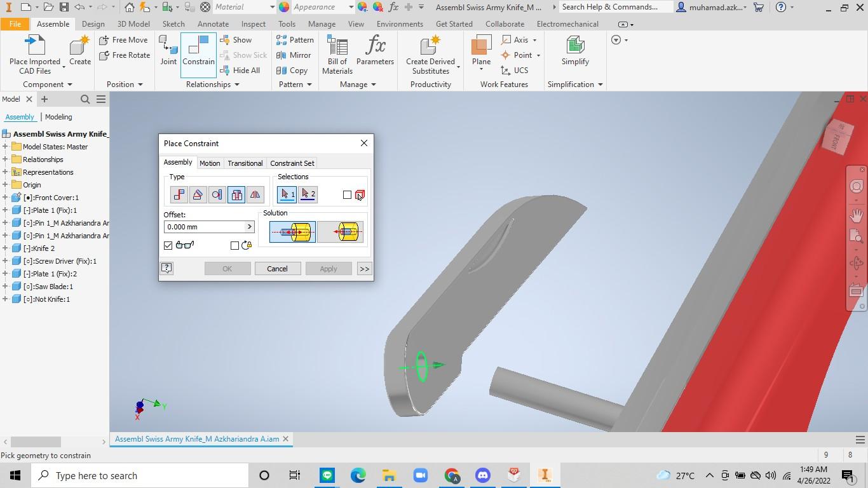Image resolution: width=868 pixels, height=488 pixels.
Task: Click the Offset input field
Action: (x=205, y=227)
